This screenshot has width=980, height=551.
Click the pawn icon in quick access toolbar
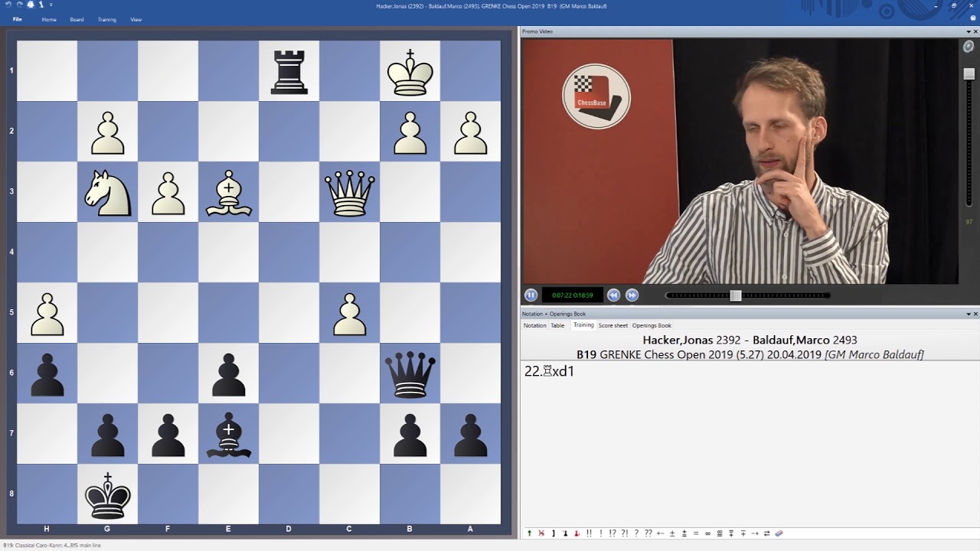pyautogui.click(x=41, y=5)
